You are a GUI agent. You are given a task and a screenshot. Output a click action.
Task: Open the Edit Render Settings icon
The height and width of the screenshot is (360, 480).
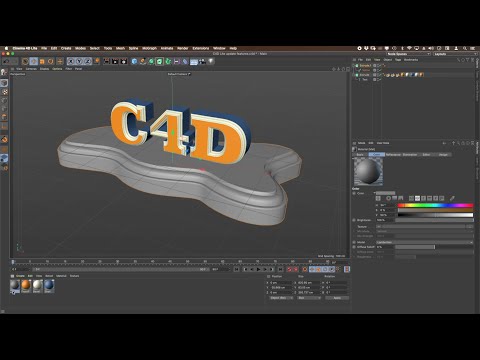point(124,61)
